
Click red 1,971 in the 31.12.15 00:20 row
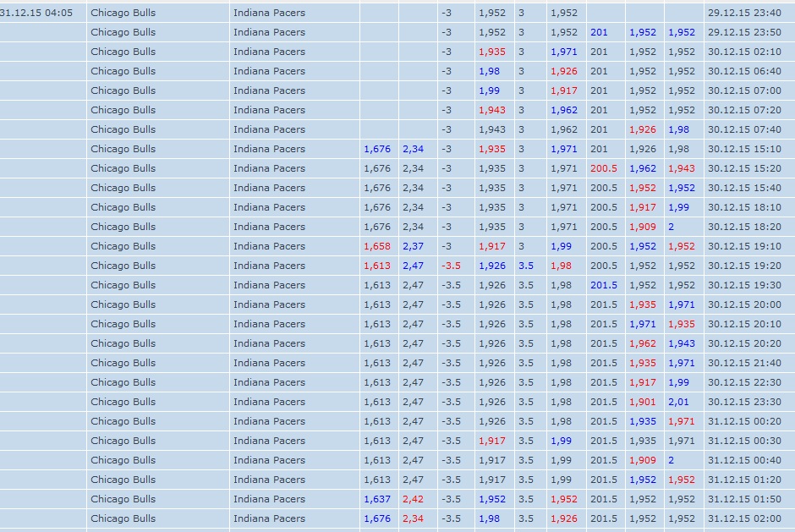tap(682, 421)
